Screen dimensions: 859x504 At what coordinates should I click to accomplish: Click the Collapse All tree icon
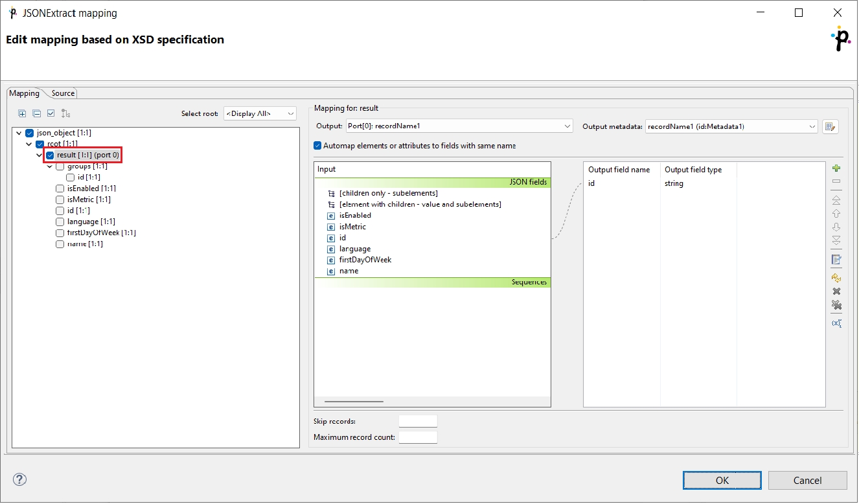(36, 113)
